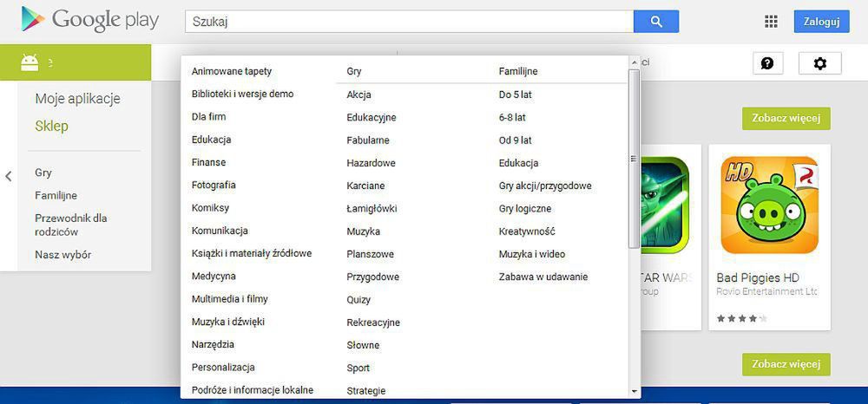Open the Bad Piggies HD app icon
This screenshot has width=868, height=404.
point(769,205)
